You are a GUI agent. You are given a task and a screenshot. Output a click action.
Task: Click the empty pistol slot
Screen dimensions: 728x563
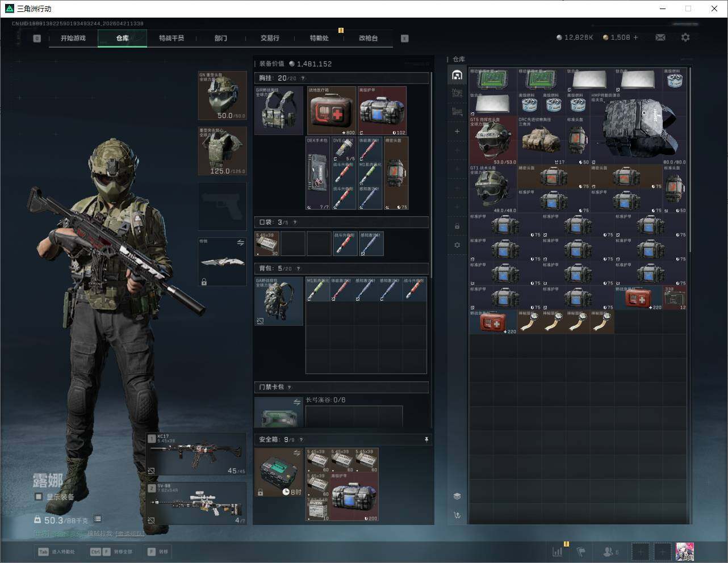(223, 206)
